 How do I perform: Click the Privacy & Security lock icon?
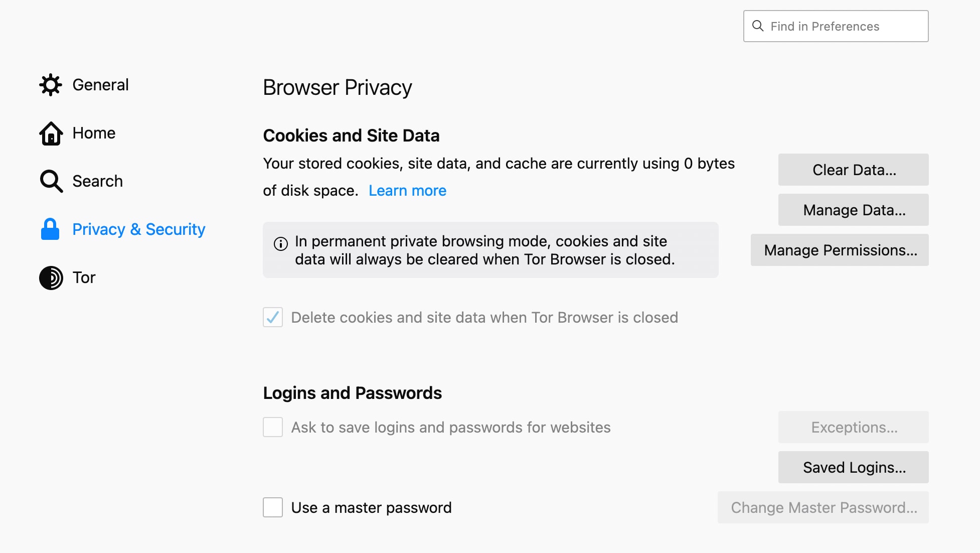tap(51, 228)
